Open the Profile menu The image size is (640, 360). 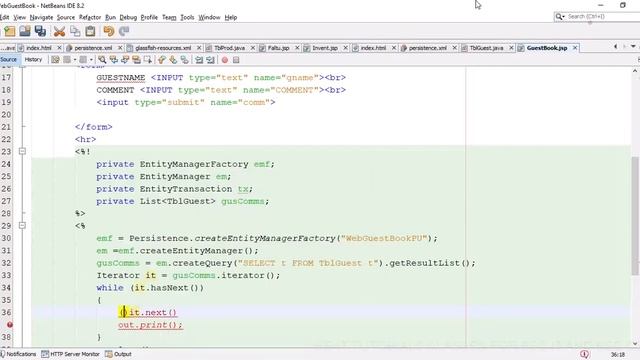pos(149,18)
